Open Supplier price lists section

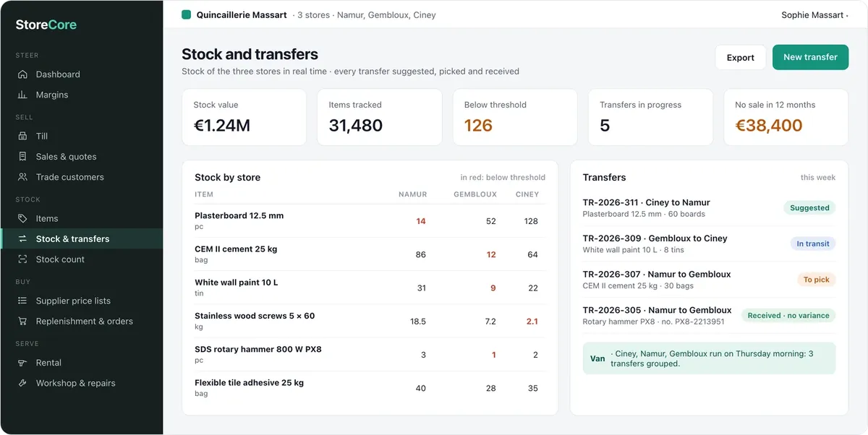[81, 301]
